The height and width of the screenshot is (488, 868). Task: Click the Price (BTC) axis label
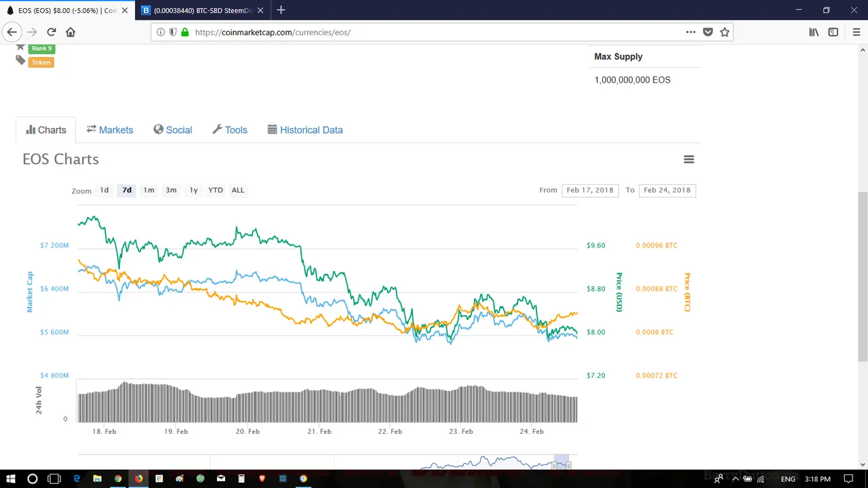687,292
